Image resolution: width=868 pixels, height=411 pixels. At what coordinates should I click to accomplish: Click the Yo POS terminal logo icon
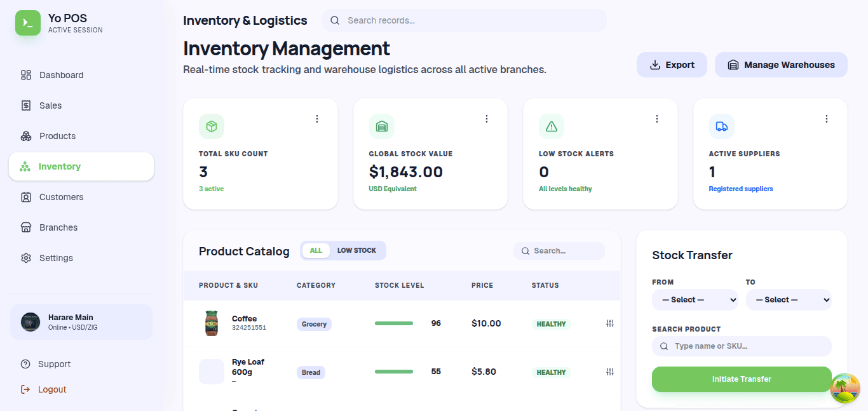click(28, 23)
